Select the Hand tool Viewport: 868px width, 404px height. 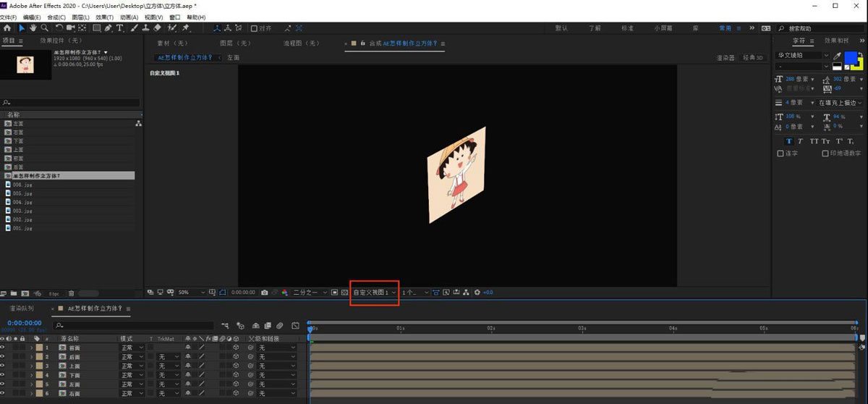33,29
